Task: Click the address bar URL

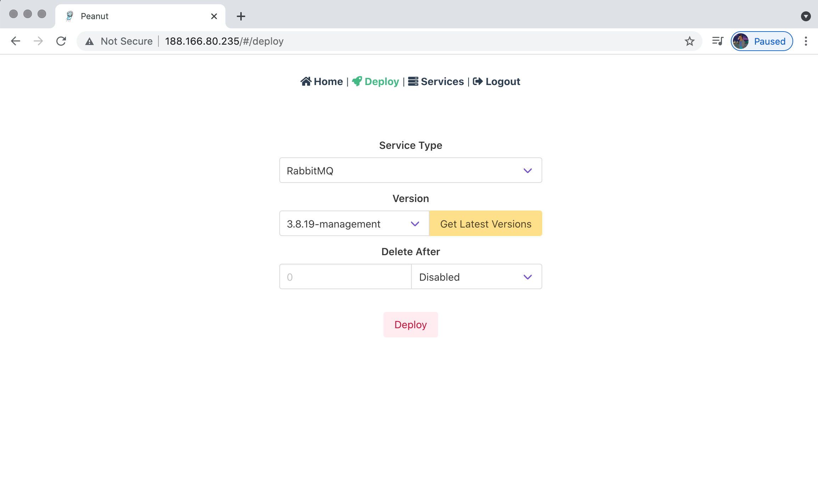Action: click(224, 41)
